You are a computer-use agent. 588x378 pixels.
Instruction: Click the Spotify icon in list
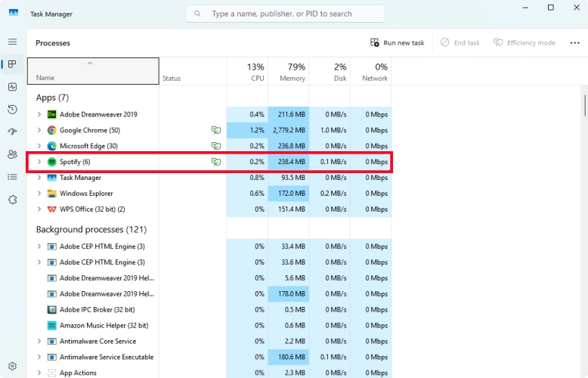point(51,162)
